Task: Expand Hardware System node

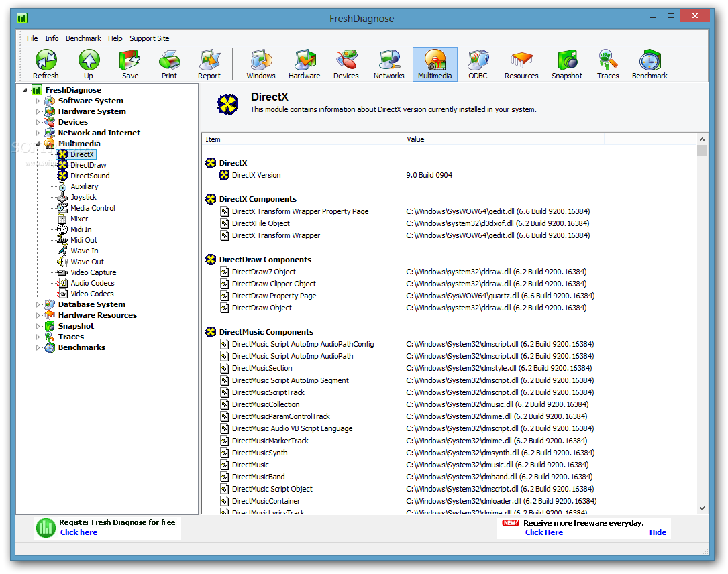Action: point(38,111)
